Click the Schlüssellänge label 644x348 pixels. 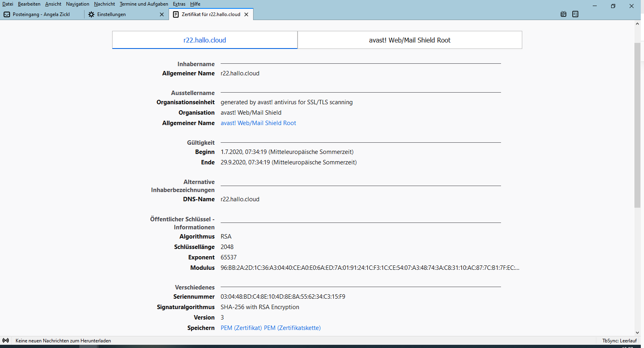point(194,247)
